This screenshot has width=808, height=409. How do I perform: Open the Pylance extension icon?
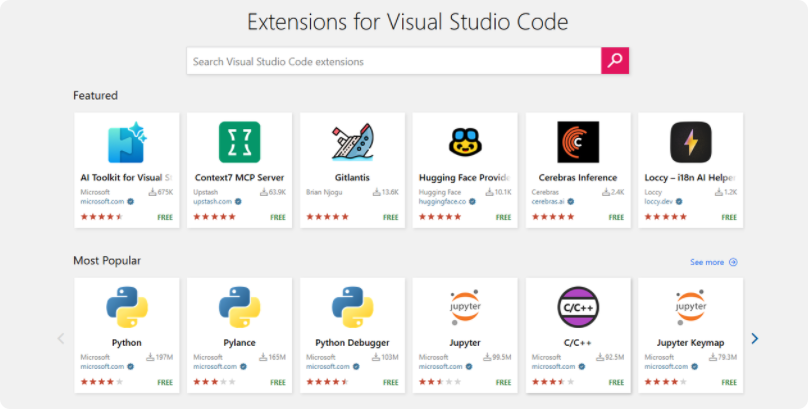[240, 307]
